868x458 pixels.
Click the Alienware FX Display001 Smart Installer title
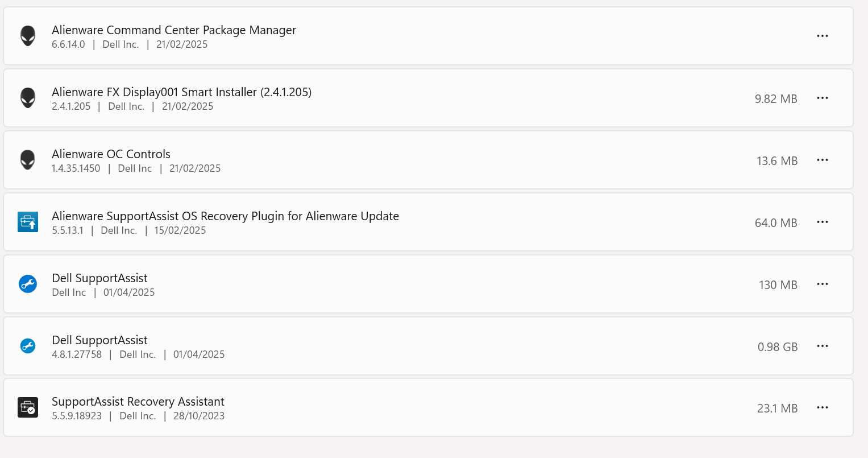coord(181,92)
